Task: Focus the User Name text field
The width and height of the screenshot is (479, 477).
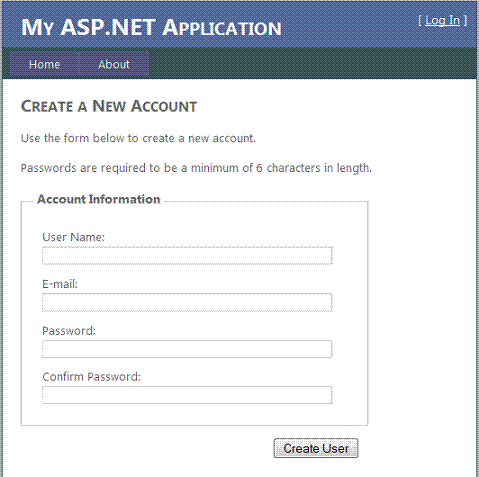Action: coord(187,256)
